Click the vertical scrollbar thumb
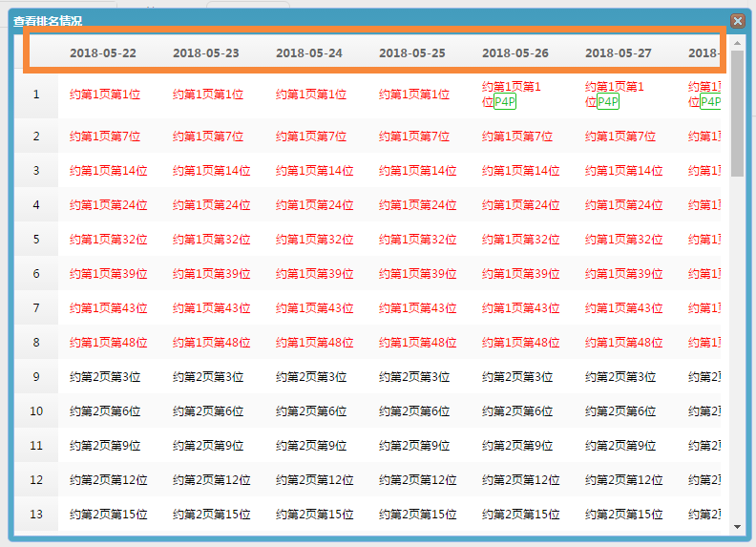 coord(737,114)
